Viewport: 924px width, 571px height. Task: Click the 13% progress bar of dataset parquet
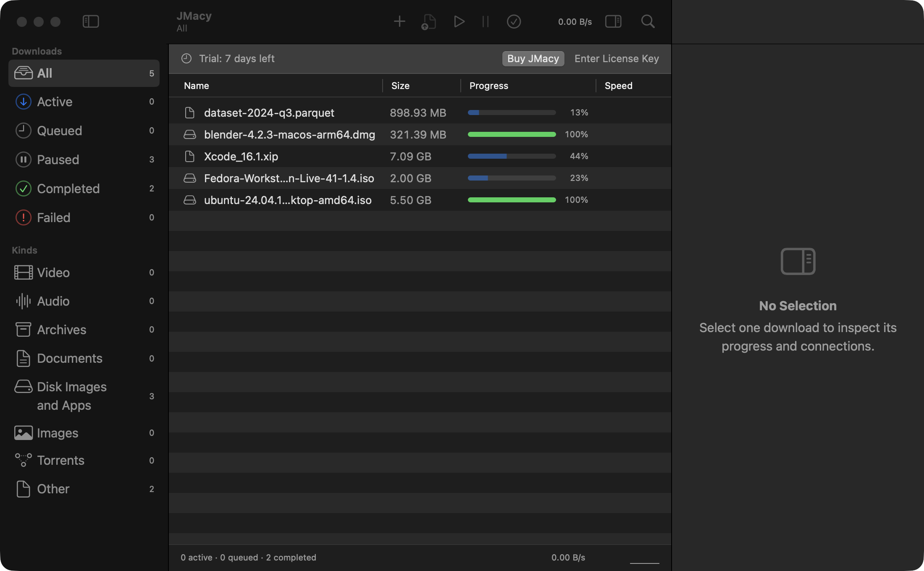click(x=512, y=113)
